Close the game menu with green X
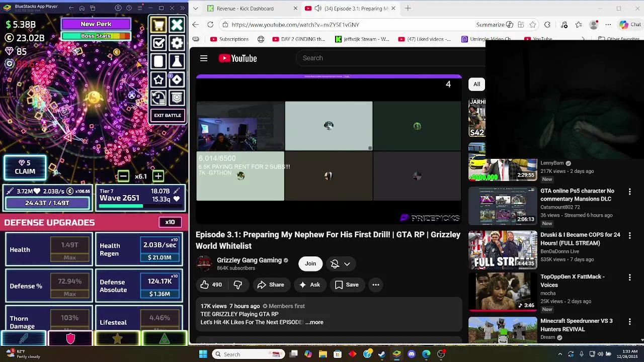 pos(177,25)
